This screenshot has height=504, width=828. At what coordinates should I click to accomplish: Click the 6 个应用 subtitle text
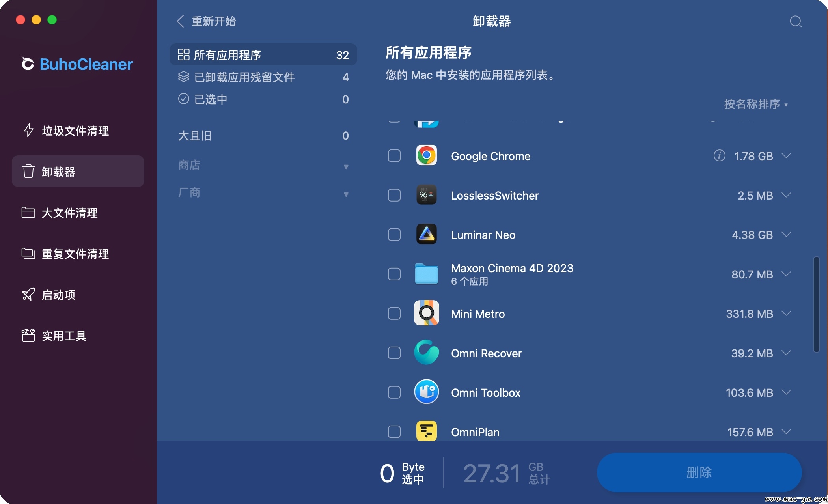pyautogui.click(x=470, y=281)
